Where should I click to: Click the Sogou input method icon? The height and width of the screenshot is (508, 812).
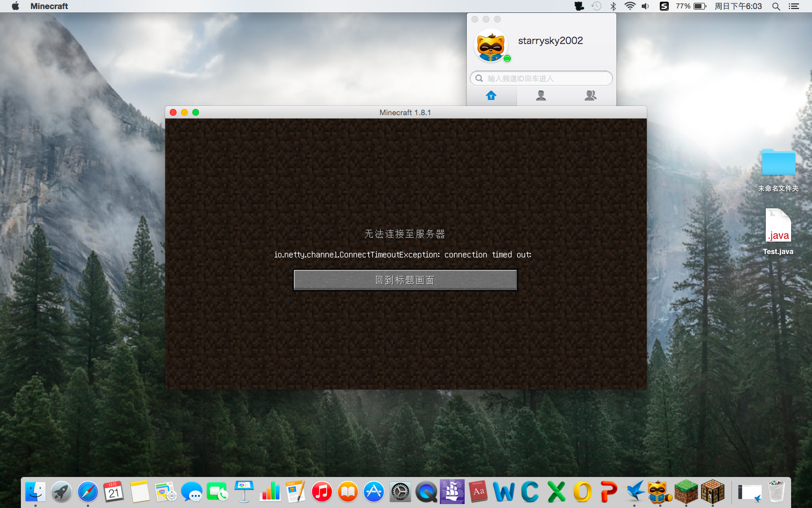pyautogui.click(x=664, y=6)
